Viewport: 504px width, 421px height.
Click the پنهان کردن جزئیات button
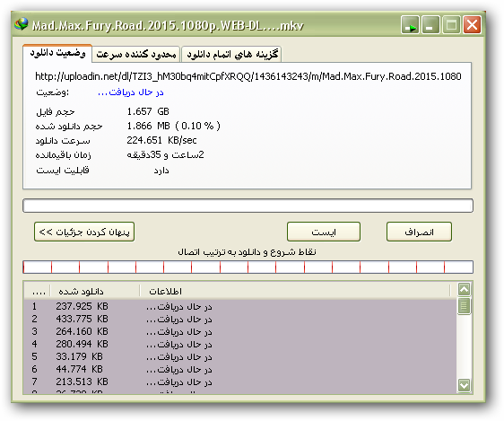click(x=84, y=232)
